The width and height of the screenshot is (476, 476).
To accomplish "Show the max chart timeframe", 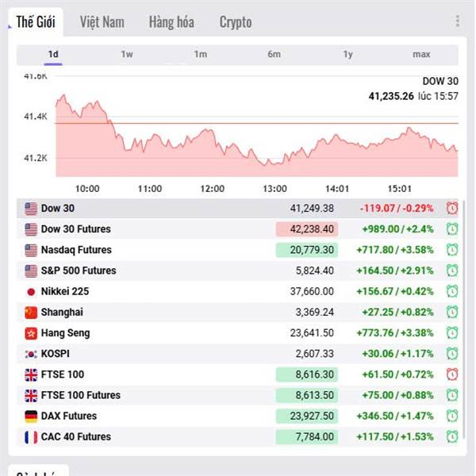I will point(421,54).
